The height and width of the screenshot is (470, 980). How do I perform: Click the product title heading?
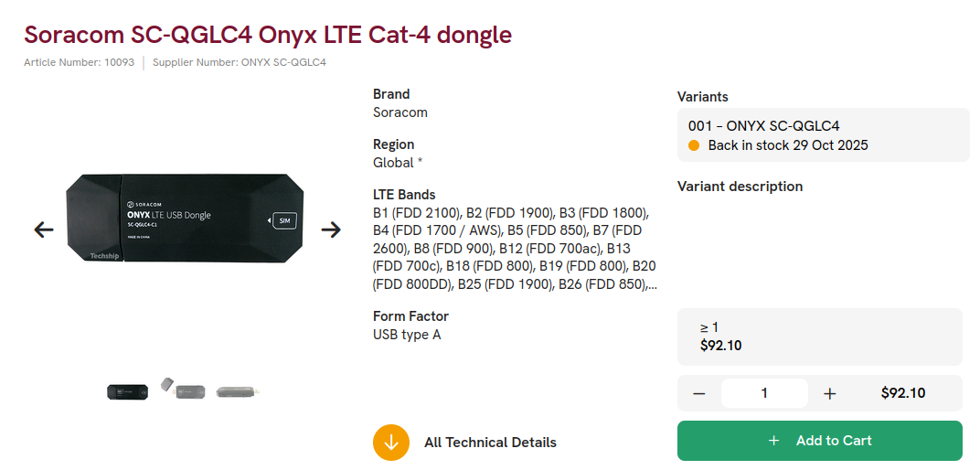[x=268, y=35]
